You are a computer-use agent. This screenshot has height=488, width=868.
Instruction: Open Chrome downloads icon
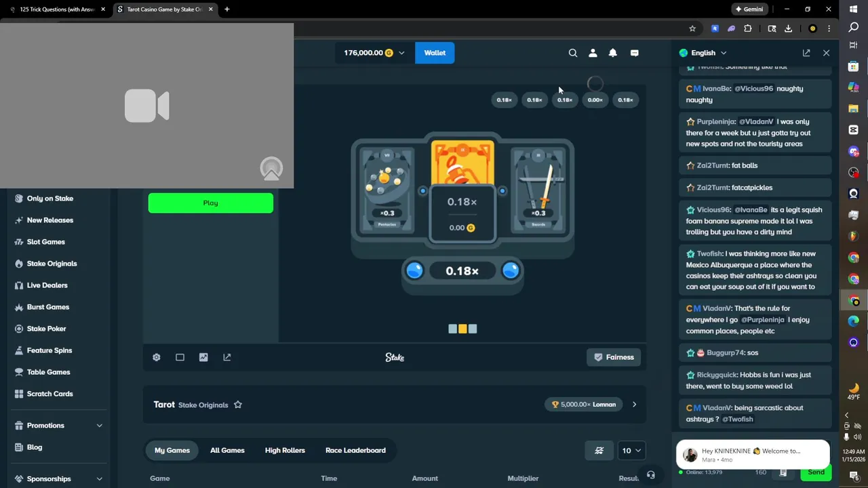[x=788, y=28]
